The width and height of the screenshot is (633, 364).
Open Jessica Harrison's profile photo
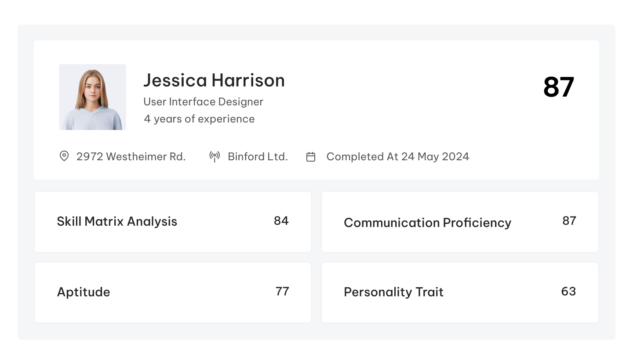(93, 97)
